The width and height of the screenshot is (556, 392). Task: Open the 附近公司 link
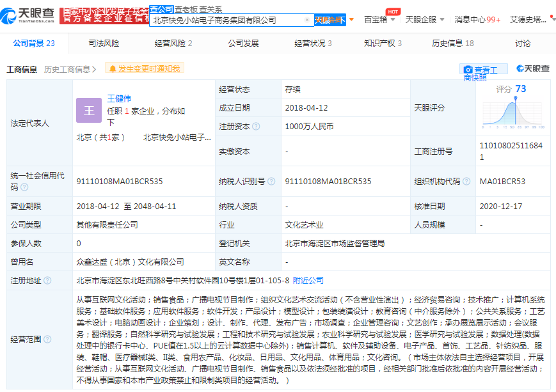click(x=308, y=280)
